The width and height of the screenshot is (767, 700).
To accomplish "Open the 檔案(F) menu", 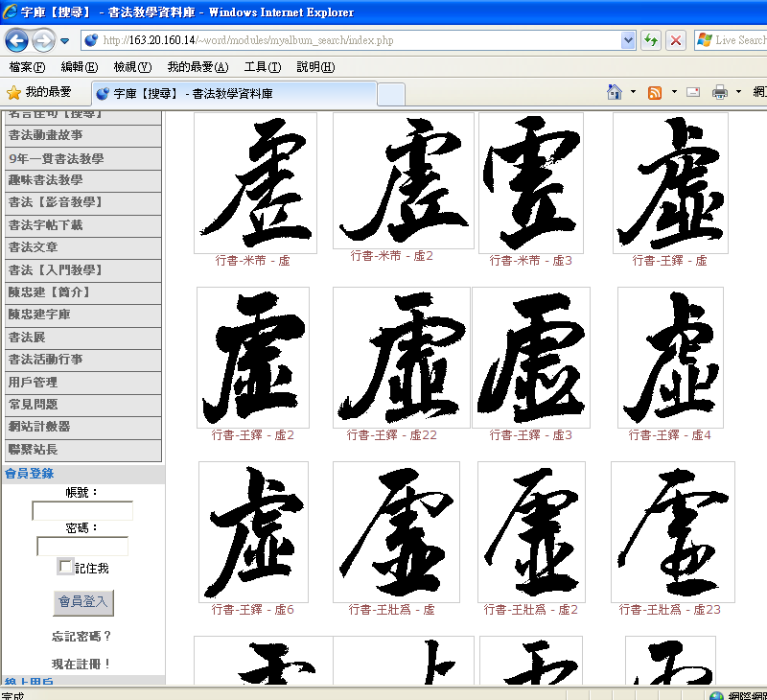I will pos(28,67).
